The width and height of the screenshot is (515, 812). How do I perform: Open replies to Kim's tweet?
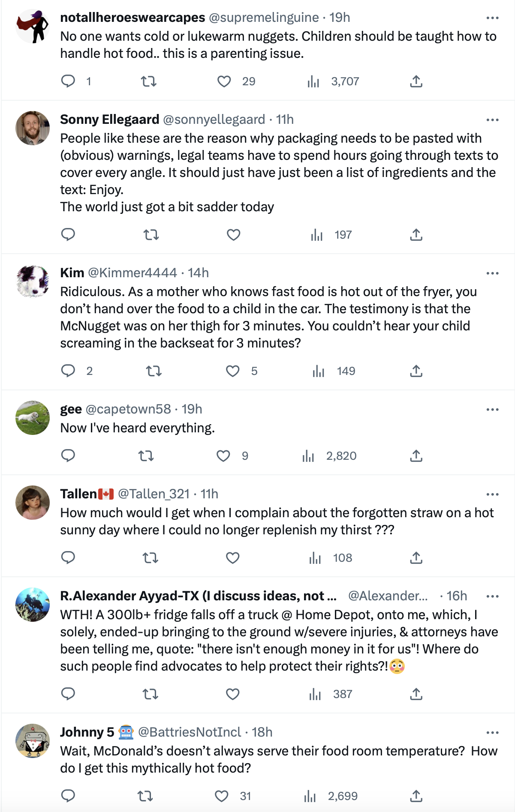point(68,371)
